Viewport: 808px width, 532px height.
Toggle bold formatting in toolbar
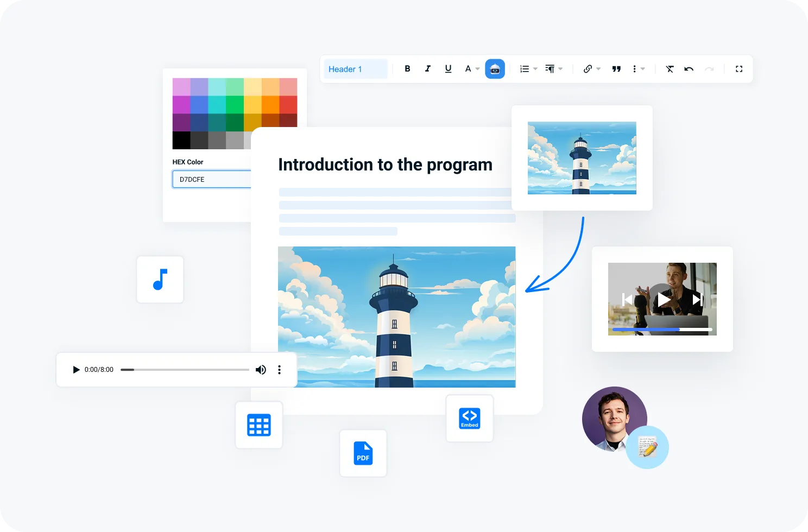click(407, 69)
